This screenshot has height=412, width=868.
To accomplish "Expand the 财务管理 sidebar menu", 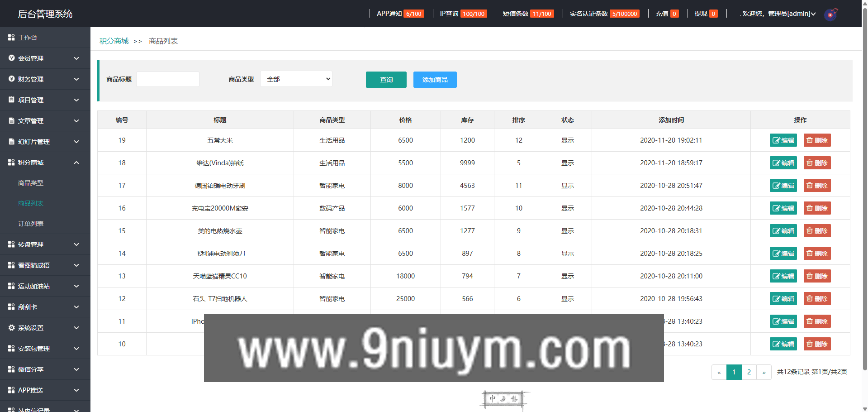I will 76,79.
